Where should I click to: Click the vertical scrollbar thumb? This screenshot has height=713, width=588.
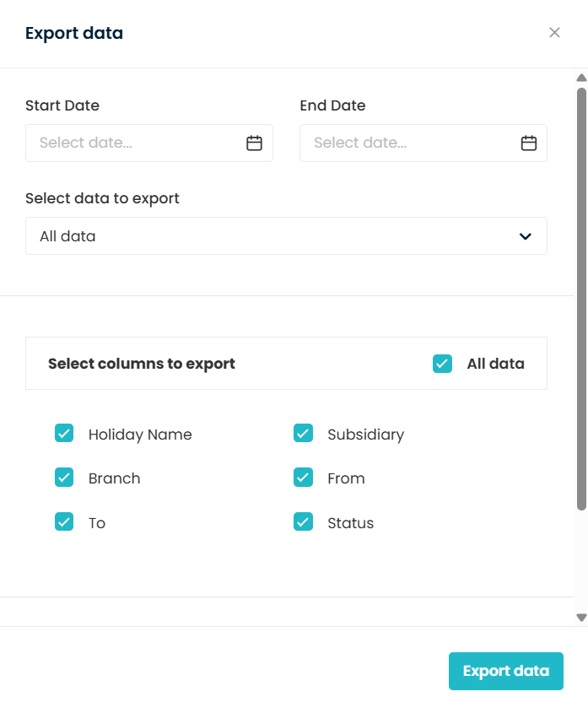coord(581,295)
